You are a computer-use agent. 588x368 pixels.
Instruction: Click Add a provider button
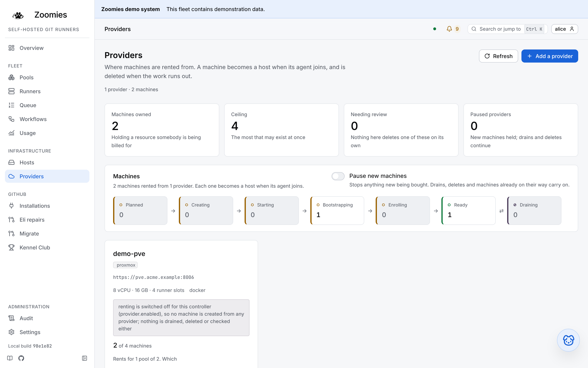click(550, 56)
